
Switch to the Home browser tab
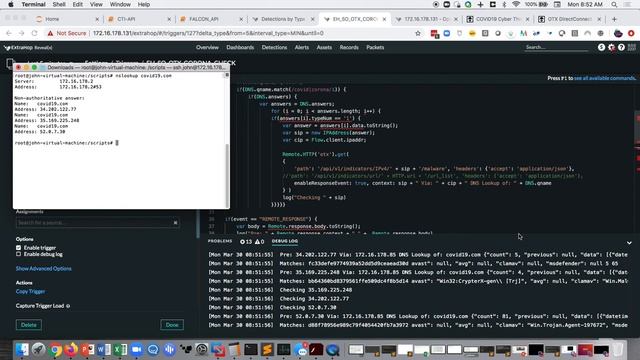click(x=67, y=19)
